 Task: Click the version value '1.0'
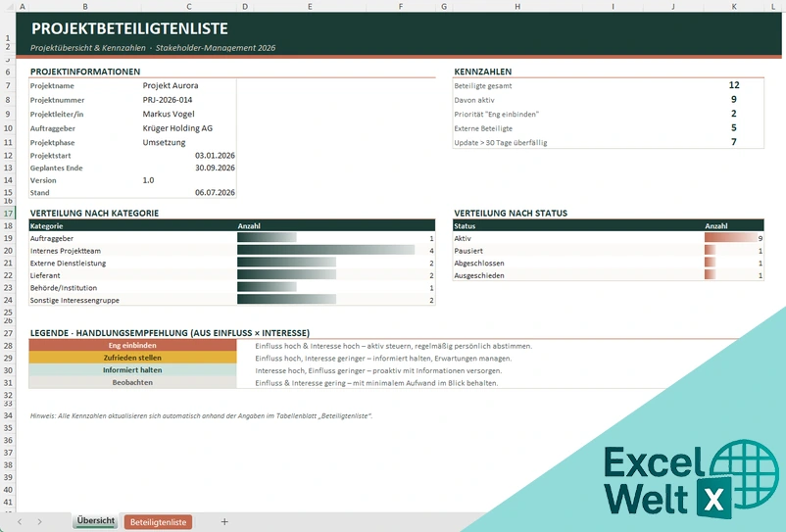pyautogui.click(x=148, y=180)
